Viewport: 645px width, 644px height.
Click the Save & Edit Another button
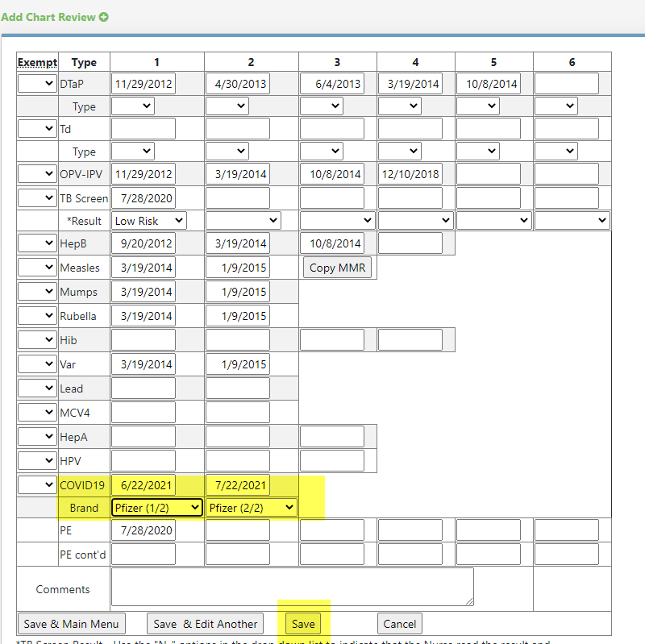(x=206, y=624)
